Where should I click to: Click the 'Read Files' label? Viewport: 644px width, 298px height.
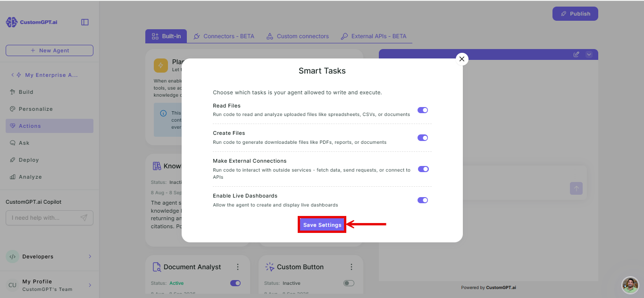click(226, 106)
